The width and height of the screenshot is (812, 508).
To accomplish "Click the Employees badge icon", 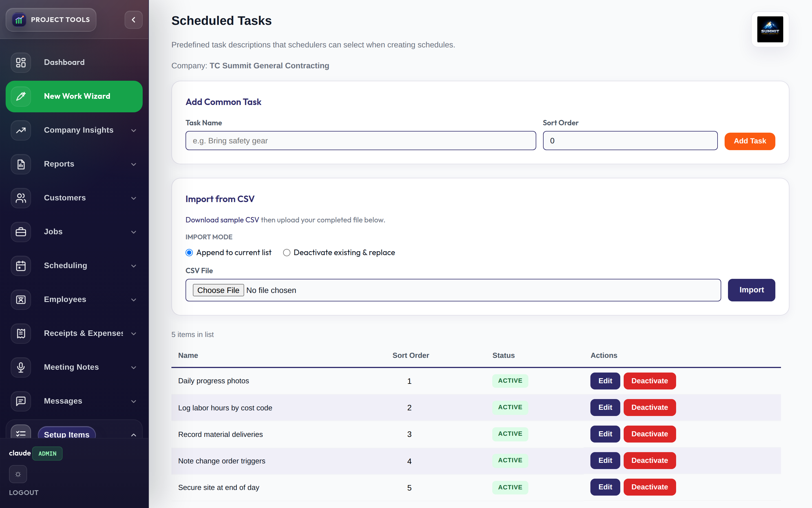I will 21,300.
